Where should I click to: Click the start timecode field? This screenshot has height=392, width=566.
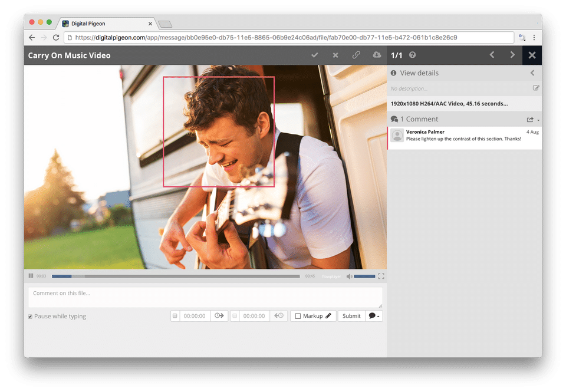[195, 316]
